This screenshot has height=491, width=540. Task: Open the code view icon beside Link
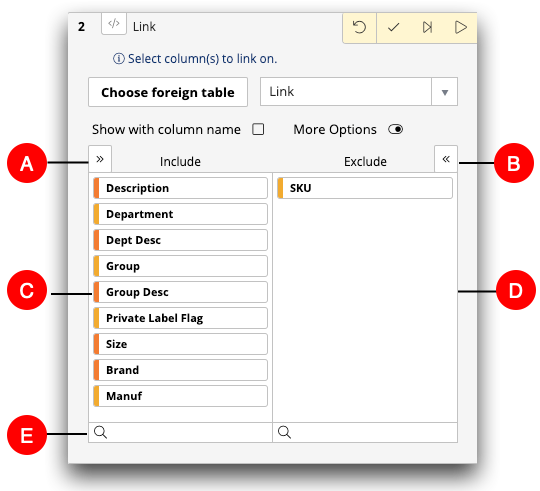click(x=114, y=23)
